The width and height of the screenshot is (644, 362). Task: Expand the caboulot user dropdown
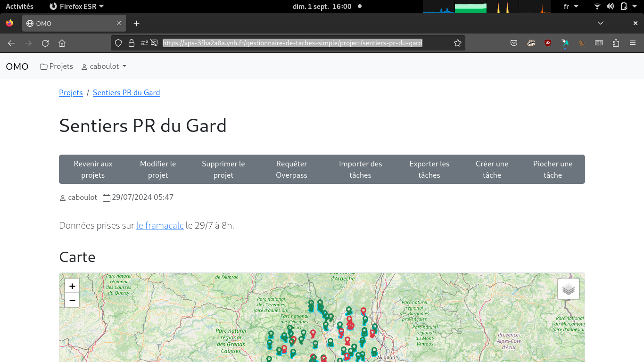[x=104, y=66]
